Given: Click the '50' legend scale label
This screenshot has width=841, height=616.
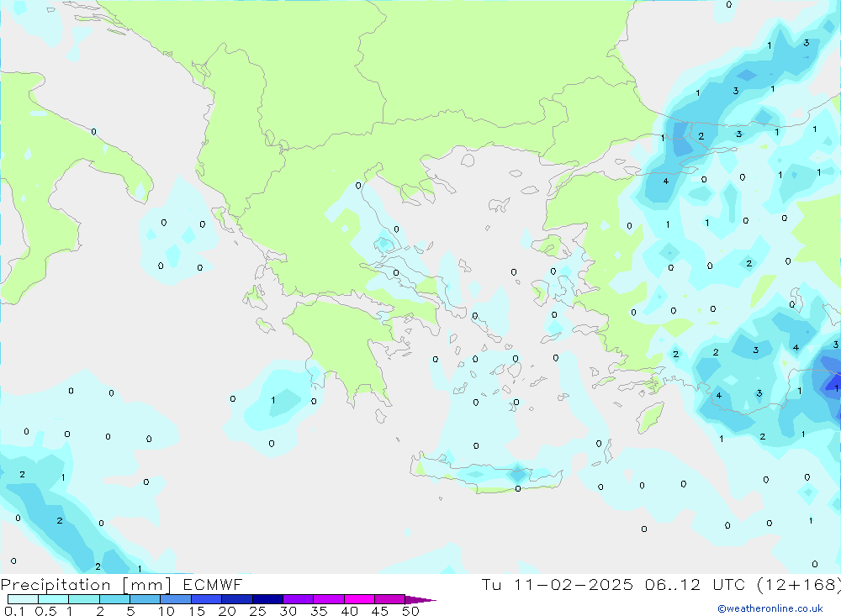Looking at the screenshot, I should [x=410, y=611].
